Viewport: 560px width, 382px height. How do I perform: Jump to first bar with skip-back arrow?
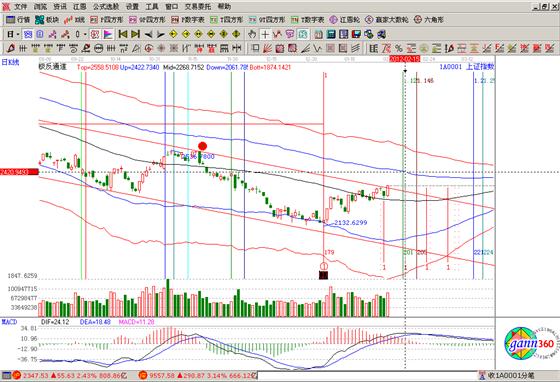coord(122,34)
